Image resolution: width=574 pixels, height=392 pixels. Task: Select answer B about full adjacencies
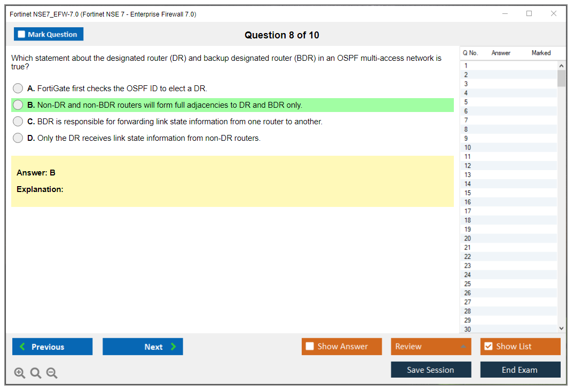pyautogui.click(x=18, y=105)
